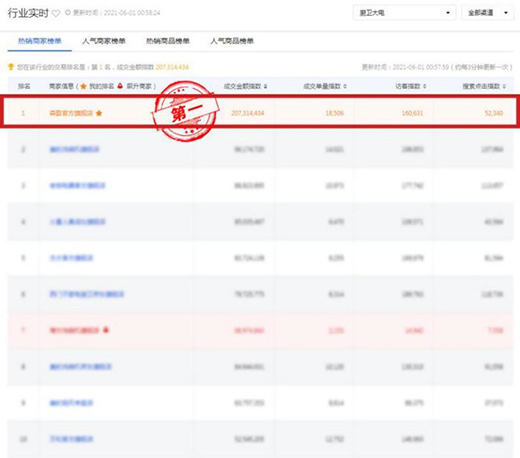The width and height of the screenshot is (520, 458).
Task: Open the 厨卫大电 category dropdown
Action: [404, 13]
